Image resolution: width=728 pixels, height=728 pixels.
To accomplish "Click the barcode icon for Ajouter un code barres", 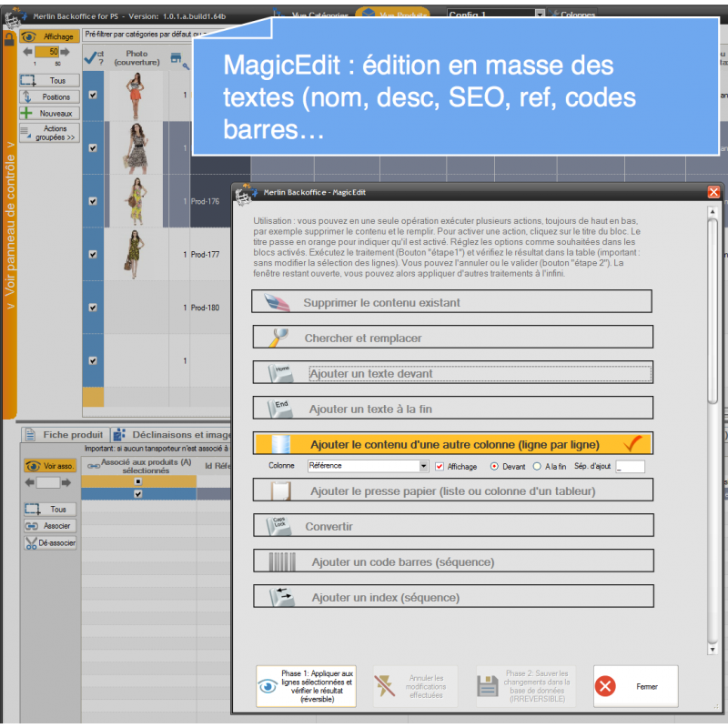I will tap(281, 562).
